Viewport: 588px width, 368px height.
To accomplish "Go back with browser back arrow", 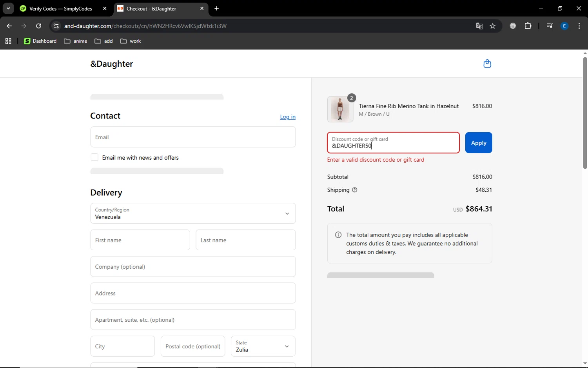I will 9,26.
